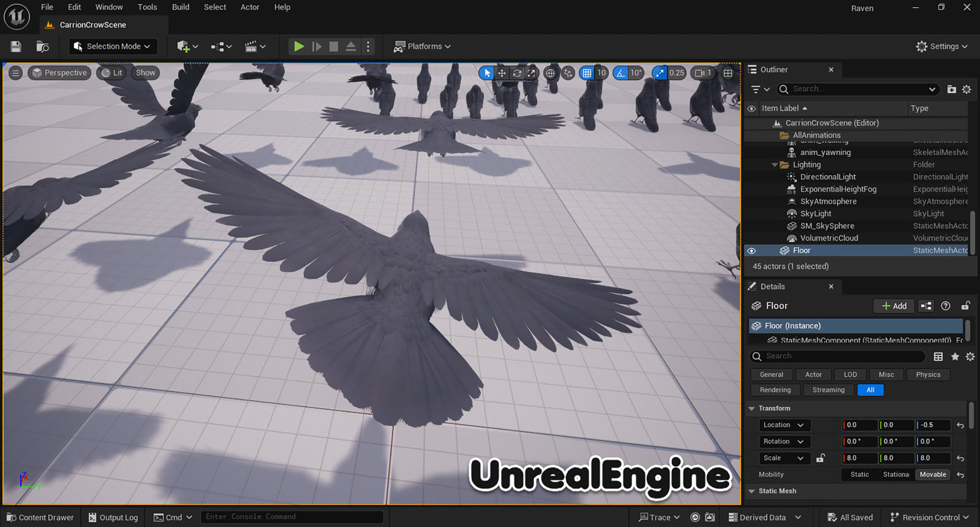Open the Browse content icon beside Save
Screen dimensions: 980x527
(x=42, y=46)
